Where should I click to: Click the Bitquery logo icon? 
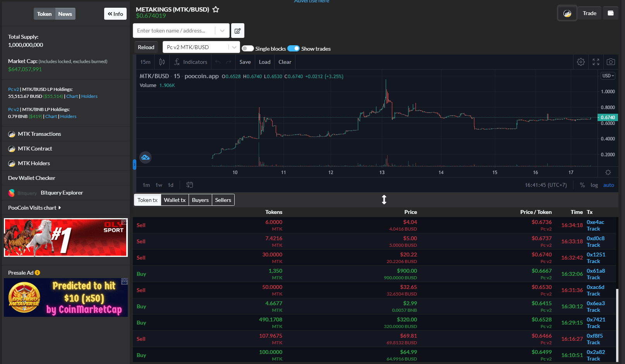[12, 193]
